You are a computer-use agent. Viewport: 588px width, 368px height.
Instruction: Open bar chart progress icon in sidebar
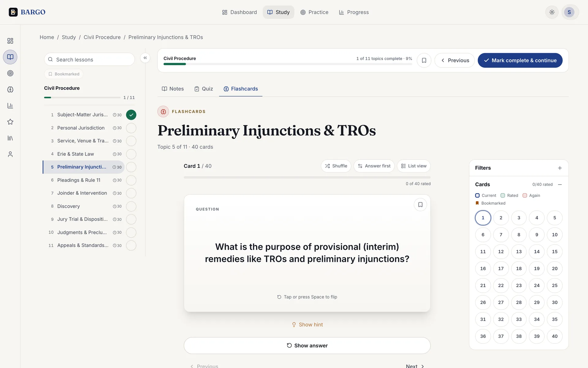click(x=10, y=106)
